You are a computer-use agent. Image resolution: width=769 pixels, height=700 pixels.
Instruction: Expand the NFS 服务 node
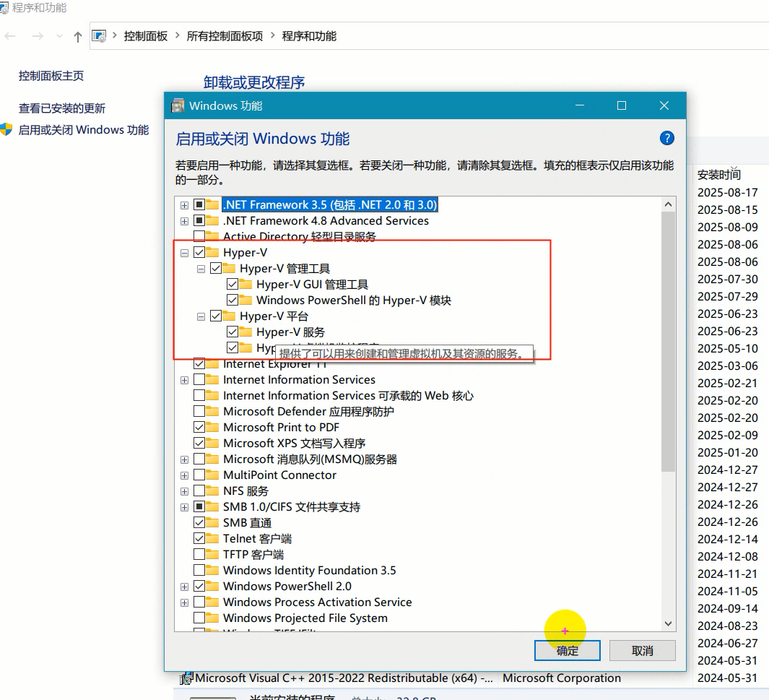[184, 491]
